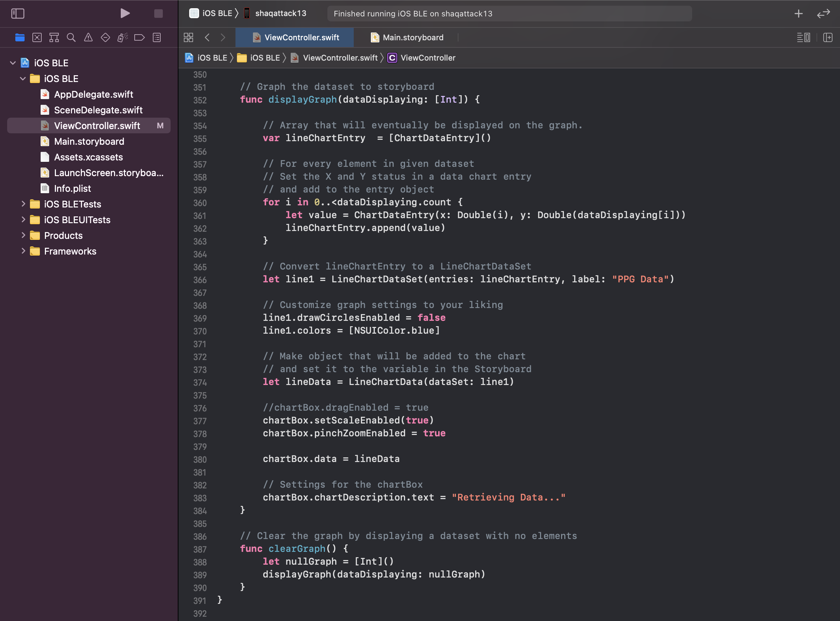Collapse the iOS BLE group folder
Image resolution: width=840 pixels, height=621 pixels.
[23, 78]
